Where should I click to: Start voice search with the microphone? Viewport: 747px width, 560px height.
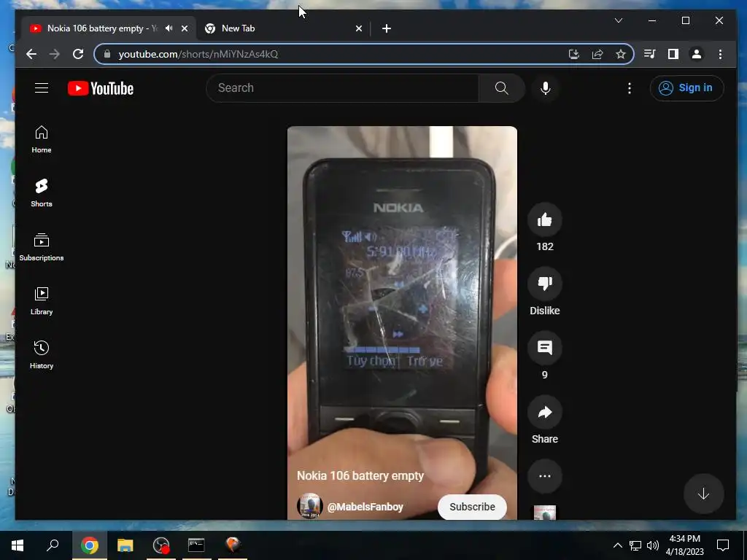click(x=546, y=88)
